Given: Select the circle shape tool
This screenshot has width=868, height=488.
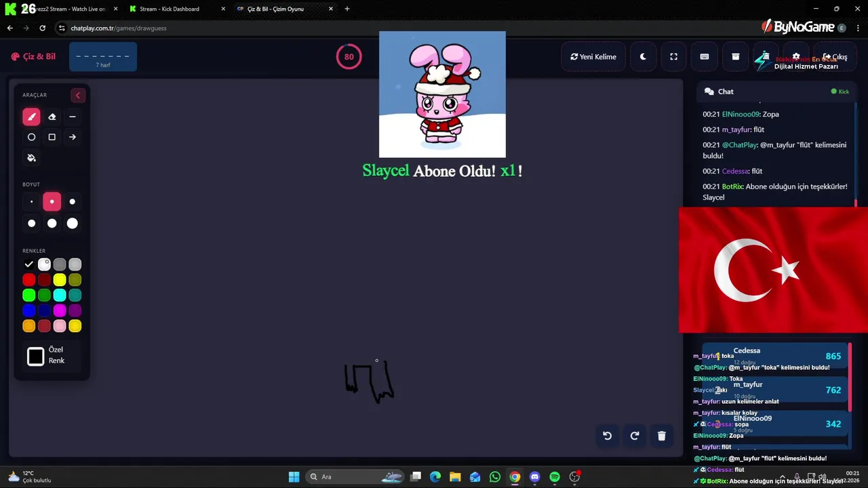Looking at the screenshot, I should (31, 137).
